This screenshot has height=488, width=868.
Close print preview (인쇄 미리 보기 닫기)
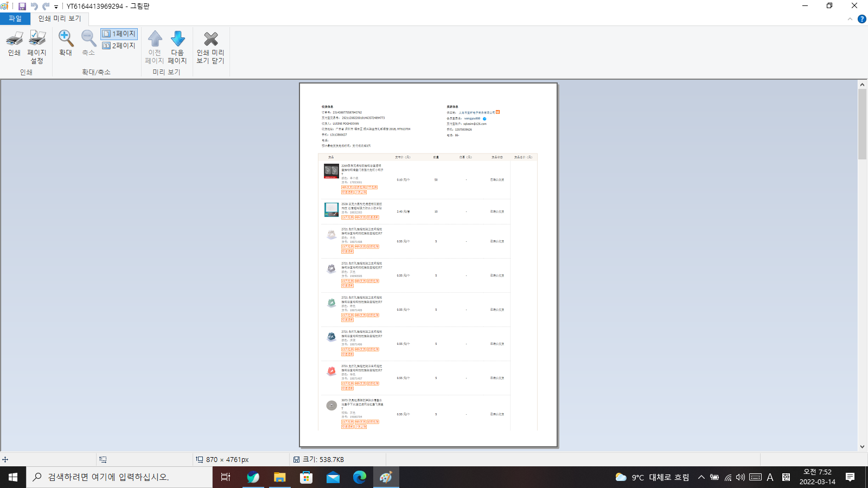210,47
